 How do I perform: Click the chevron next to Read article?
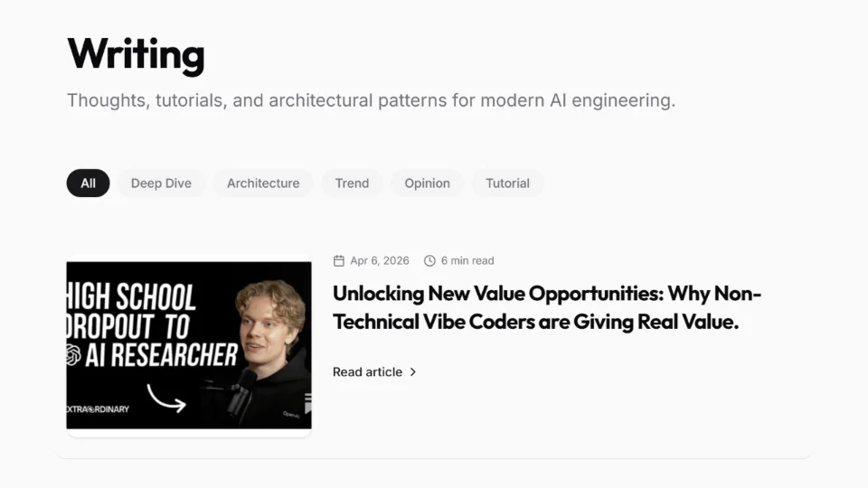(413, 372)
